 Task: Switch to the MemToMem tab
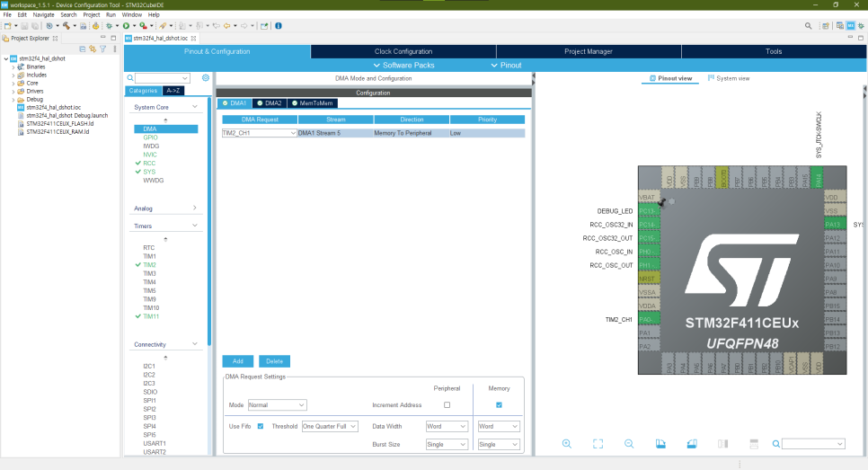[312, 103]
